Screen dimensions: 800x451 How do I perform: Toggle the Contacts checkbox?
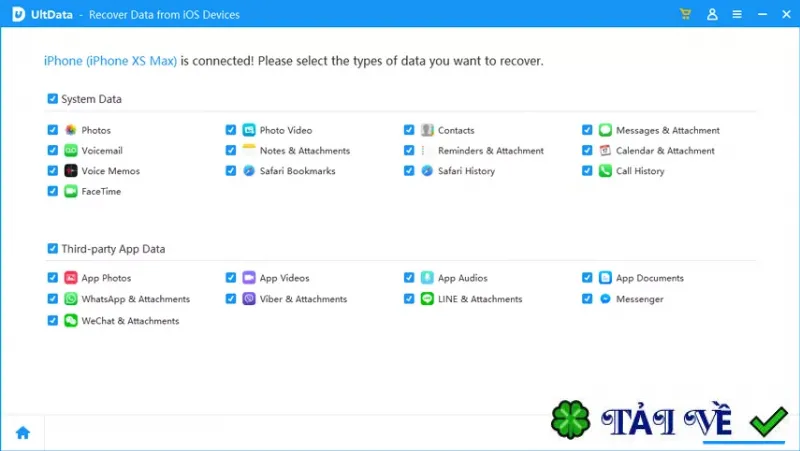[x=409, y=130]
